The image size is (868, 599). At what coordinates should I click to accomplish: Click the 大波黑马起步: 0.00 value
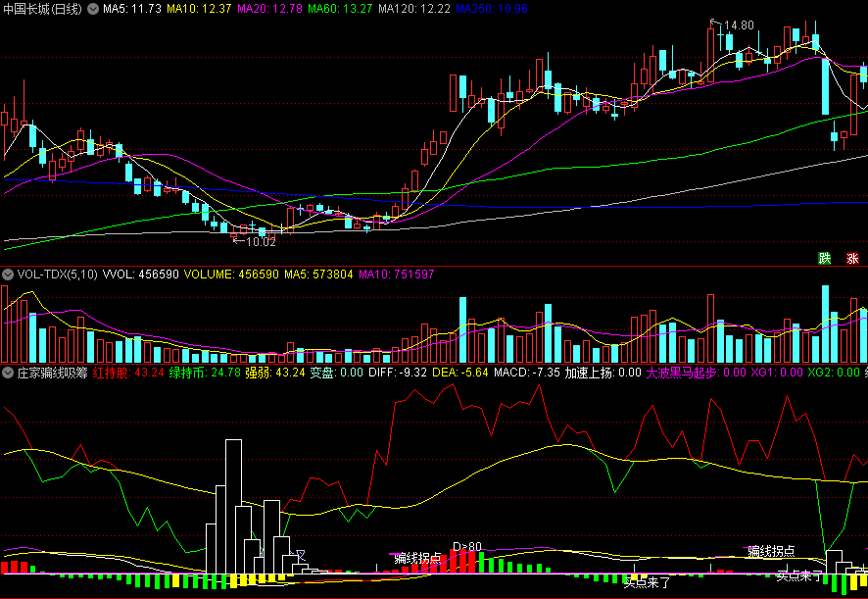coord(697,373)
